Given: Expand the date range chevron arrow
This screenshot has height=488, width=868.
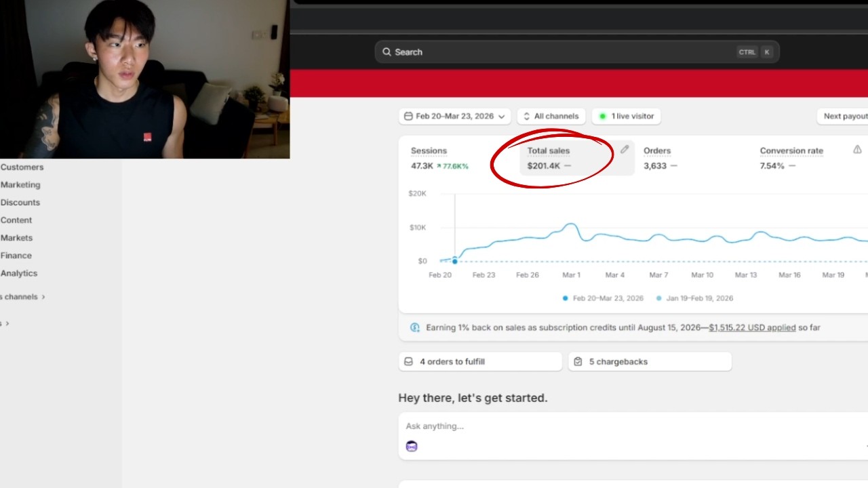Looking at the screenshot, I should pyautogui.click(x=501, y=117).
